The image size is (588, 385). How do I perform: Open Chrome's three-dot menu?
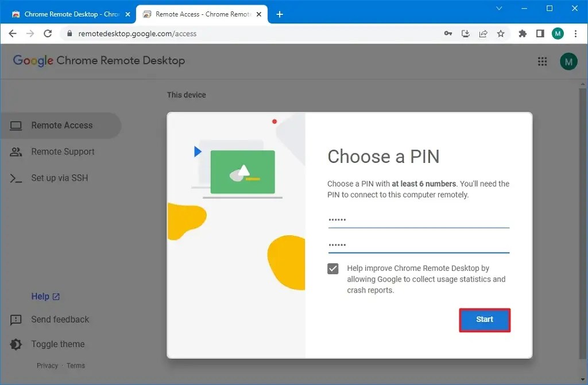click(576, 33)
